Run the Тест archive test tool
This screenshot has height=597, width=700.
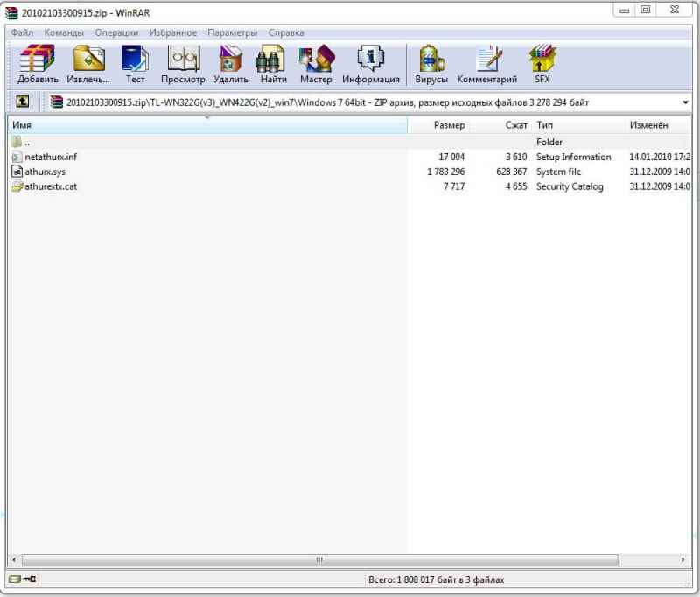(135, 64)
